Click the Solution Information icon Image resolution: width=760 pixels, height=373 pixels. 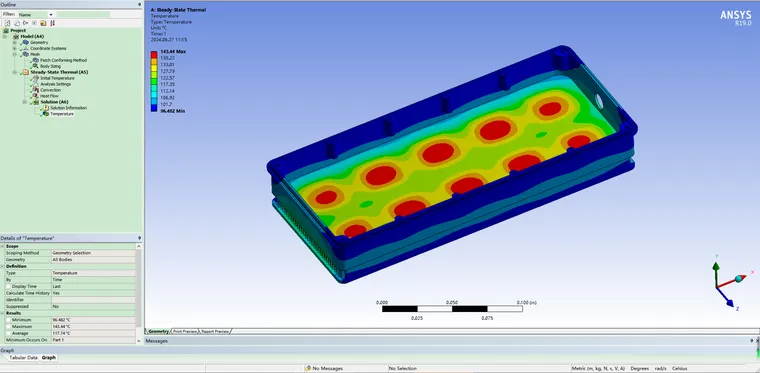46,108
